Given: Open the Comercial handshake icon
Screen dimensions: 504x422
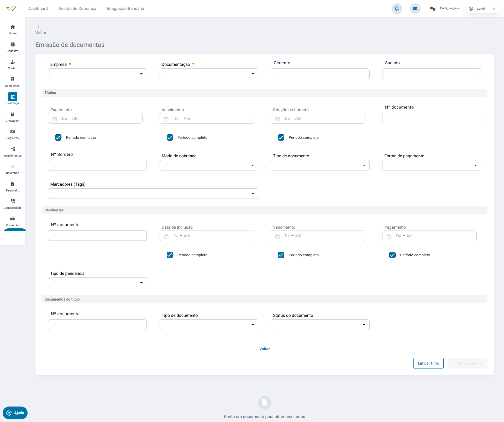Looking at the screenshot, I should tap(13, 219).
